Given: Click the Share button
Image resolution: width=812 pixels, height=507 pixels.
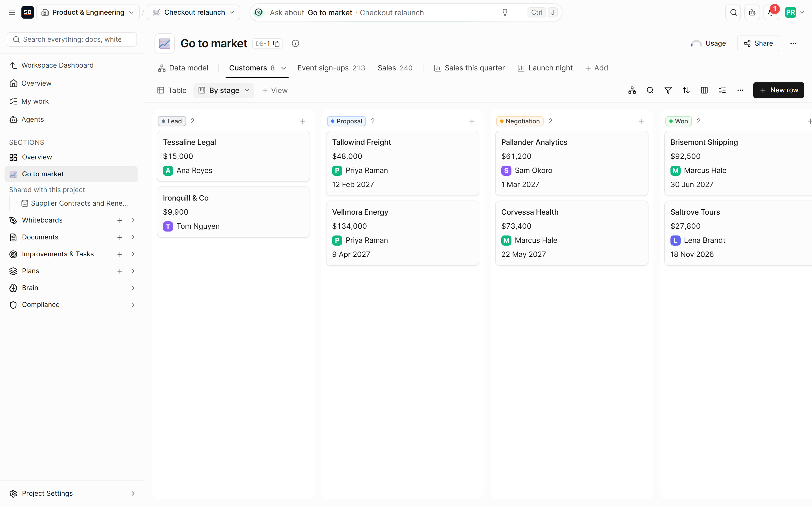Looking at the screenshot, I should (758, 43).
